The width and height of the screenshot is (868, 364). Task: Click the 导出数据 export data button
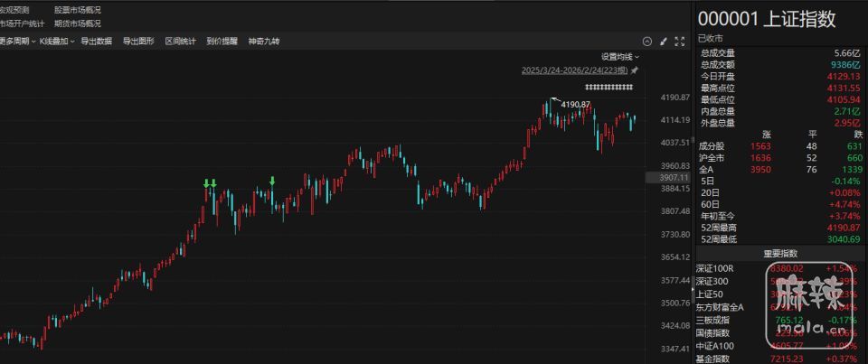(x=97, y=42)
